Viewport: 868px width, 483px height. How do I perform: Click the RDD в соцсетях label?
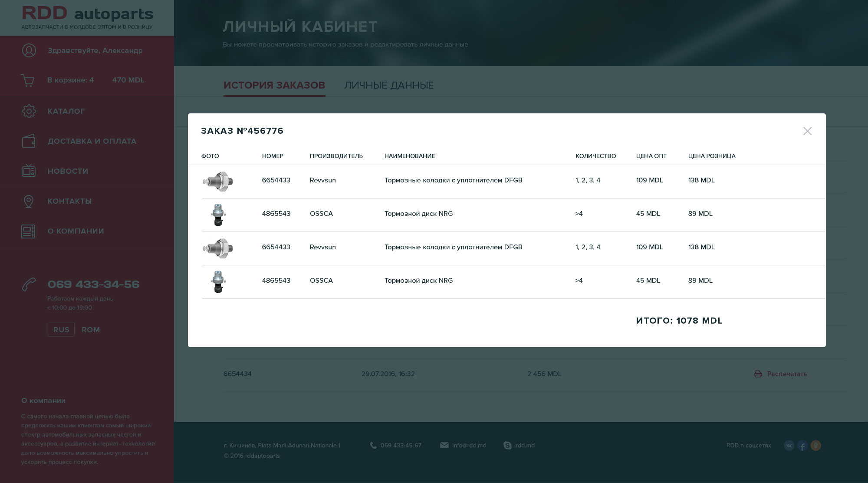coord(749,446)
